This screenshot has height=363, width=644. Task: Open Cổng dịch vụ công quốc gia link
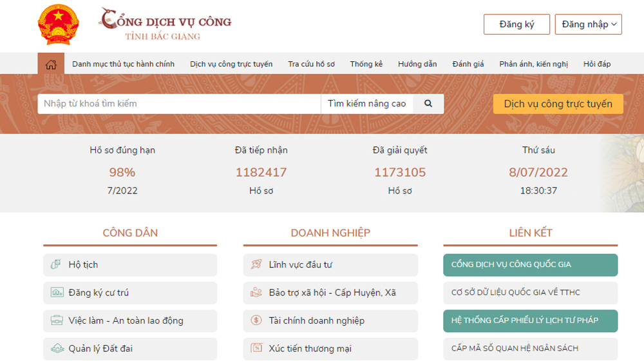(530, 265)
